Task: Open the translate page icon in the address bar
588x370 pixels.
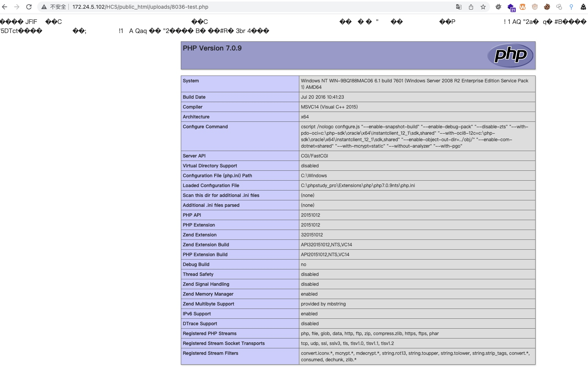Action: [x=459, y=7]
